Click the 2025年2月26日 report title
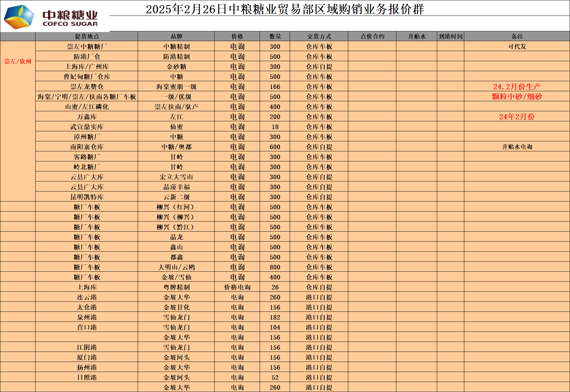Screen dimensions: 570x392 pos(285,9)
